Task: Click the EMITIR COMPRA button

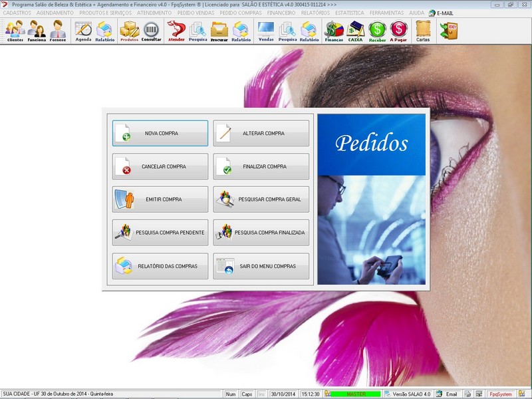Action: [160, 199]
